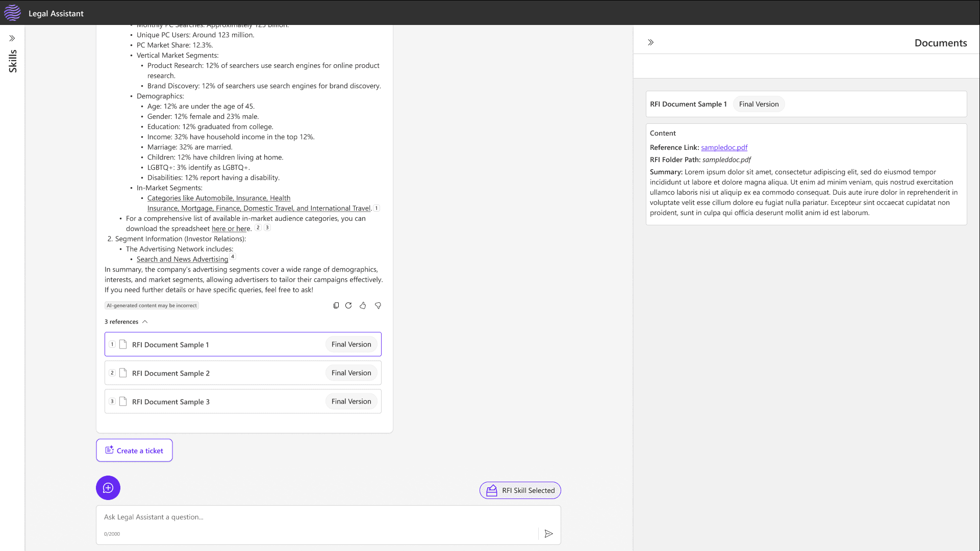Focus the Ask Legal Assistant question field
980x551 pixels.
click(x=316, y=517)
